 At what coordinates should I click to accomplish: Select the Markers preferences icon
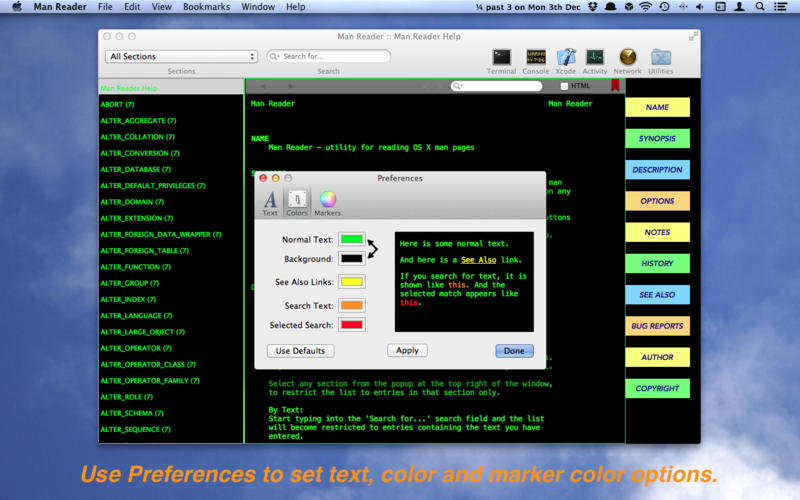328,203
